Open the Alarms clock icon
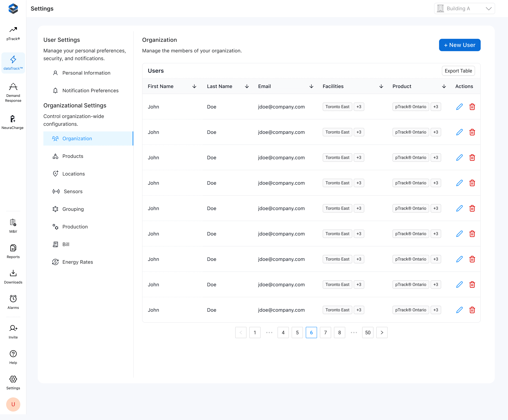Image resolution: width=508 pixels, height=420 pixels. (x=13, y=302)
